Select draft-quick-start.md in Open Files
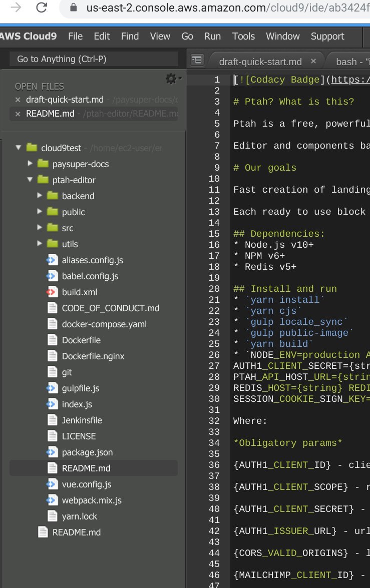This screenshot has height=588, width=370. pyautogui.click(x=65, y=100)
